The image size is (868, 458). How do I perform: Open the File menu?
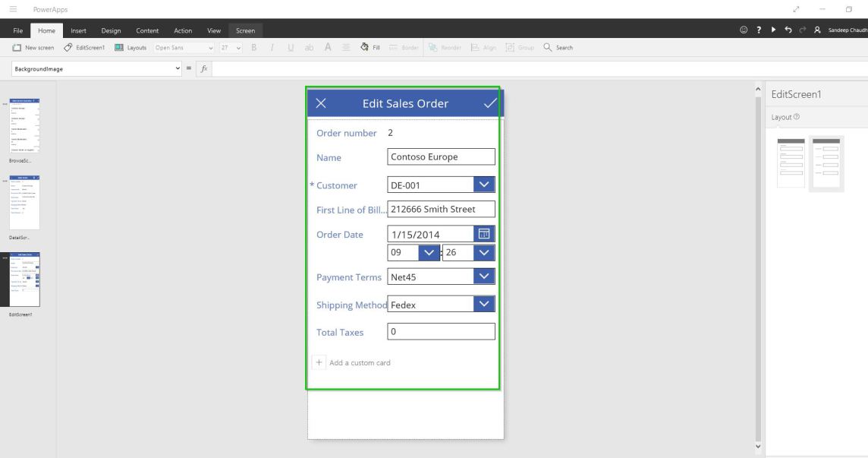[x=17, y=30]
